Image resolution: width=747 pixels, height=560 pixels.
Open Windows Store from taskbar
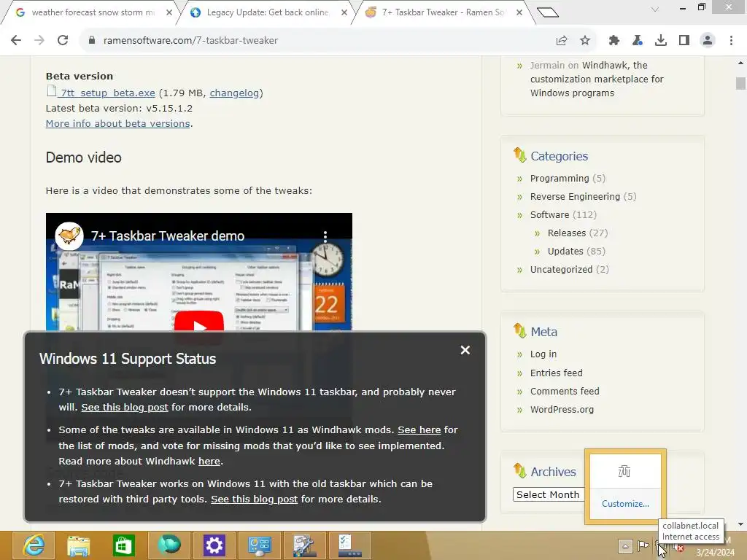[x=124, y=545]
